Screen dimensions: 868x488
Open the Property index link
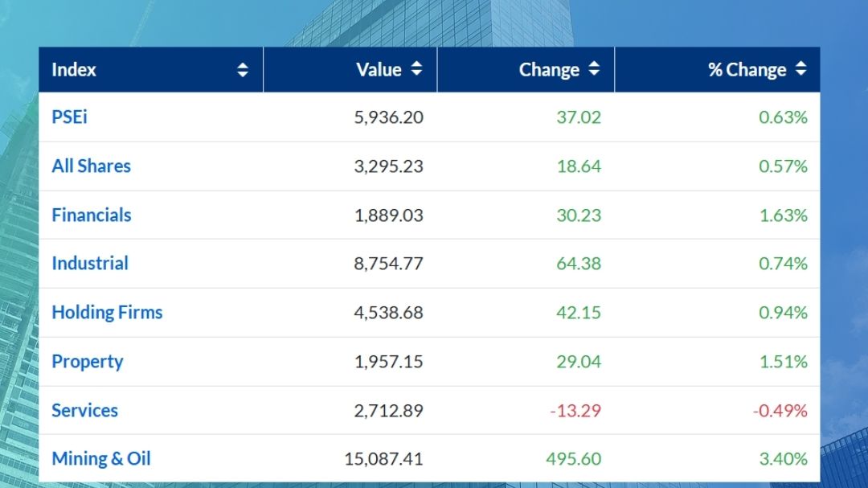(88, 362)
